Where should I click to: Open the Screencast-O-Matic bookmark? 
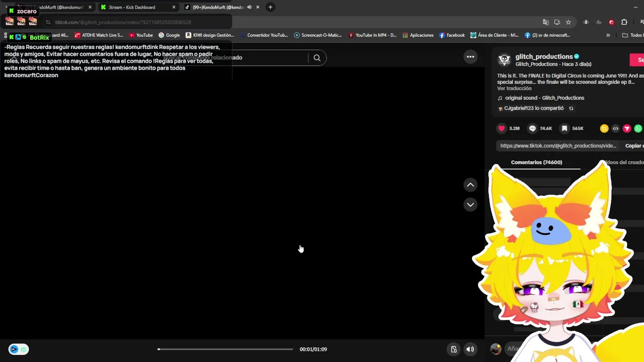[318, 35]
